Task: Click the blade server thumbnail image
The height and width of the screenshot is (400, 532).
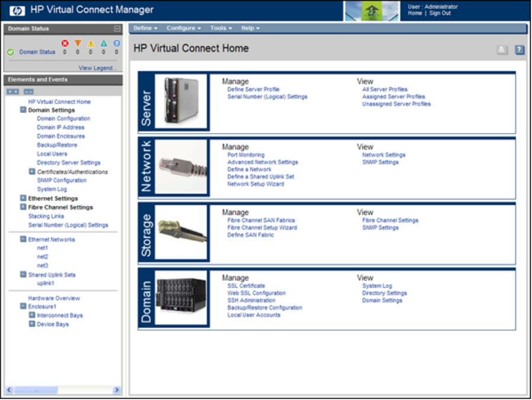Action: (x=181, y=101)
